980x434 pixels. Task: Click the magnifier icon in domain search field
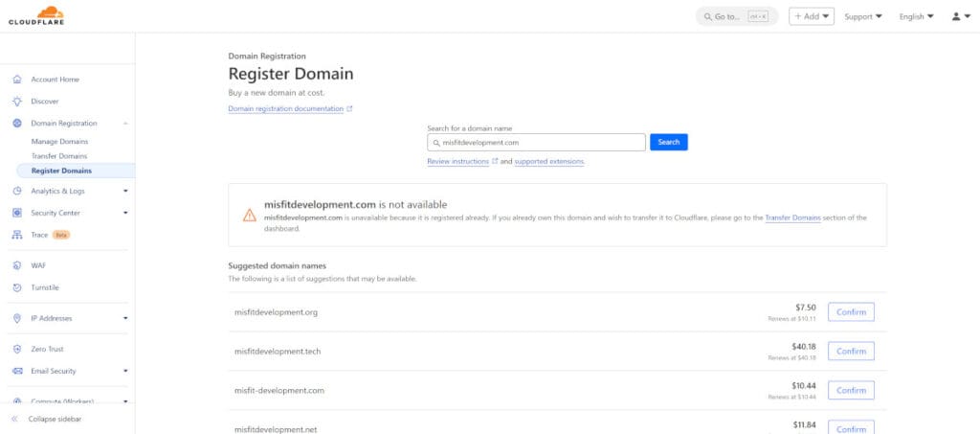click(436, 143)
